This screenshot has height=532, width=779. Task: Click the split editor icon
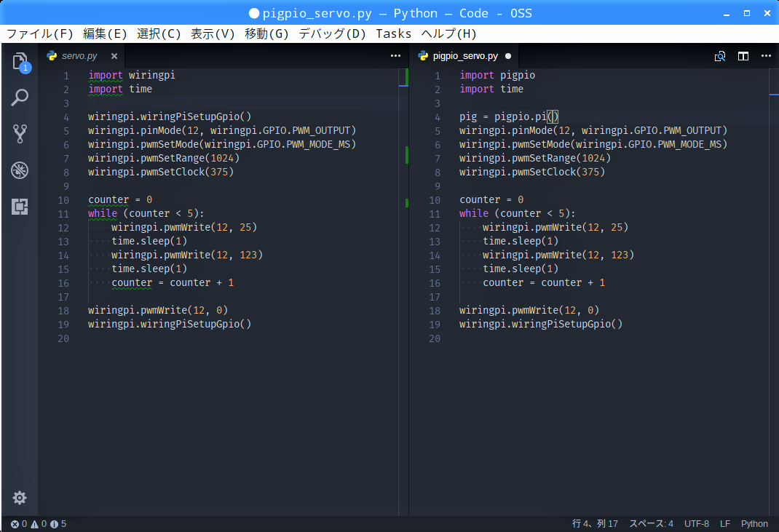pyautogui.click(x=743, y=56)
